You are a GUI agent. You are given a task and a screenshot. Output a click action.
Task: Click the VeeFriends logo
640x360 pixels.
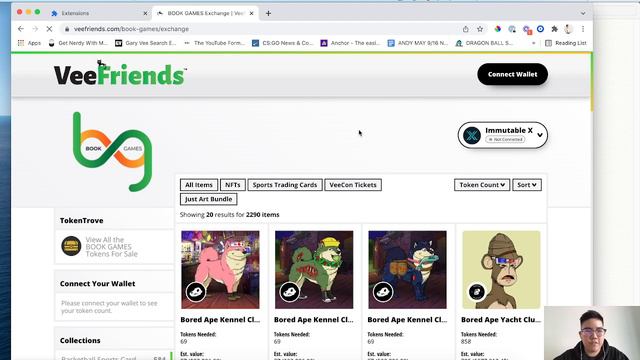click(120, 73)
